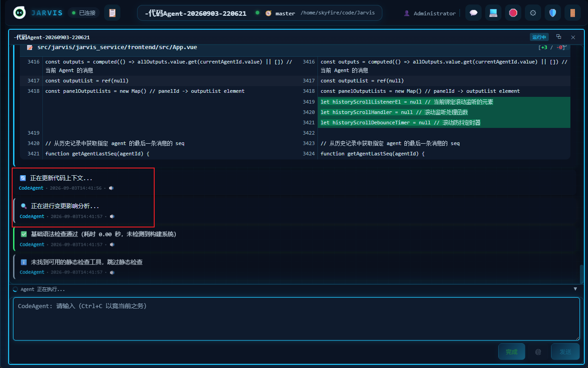588x368 pixels.
Task: Click the 发送 button
Action: click(565, 352)
